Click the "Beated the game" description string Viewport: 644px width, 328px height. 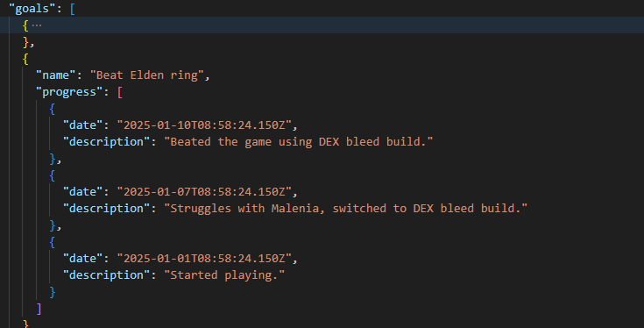point(299,142)
